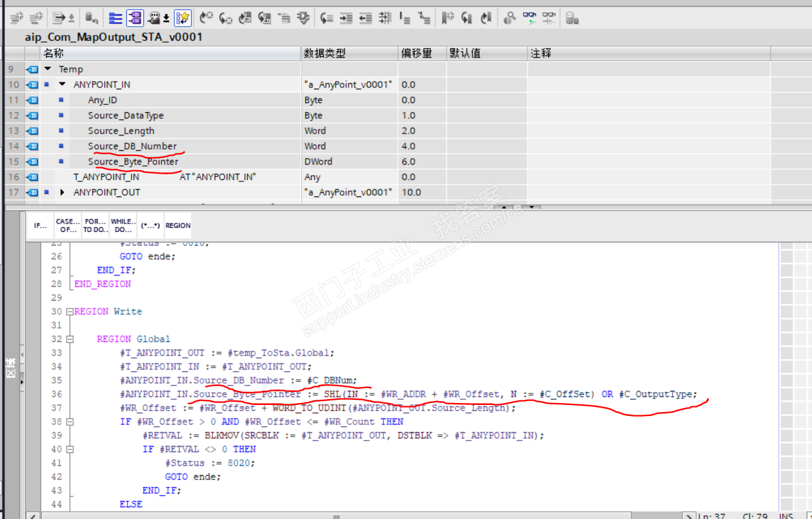Select the Source_DB_Number row name
Image resolution: width=812 pixels, height=519 pixels.
pyautogui.click(x=132, y=146)
